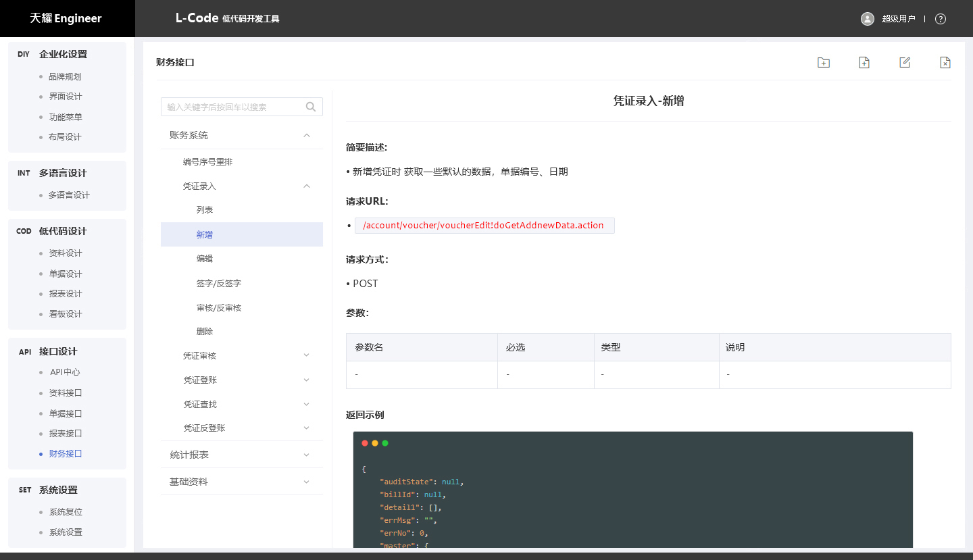Open the help question mark icon
The image size is (973, 560).
pos(940,19)
